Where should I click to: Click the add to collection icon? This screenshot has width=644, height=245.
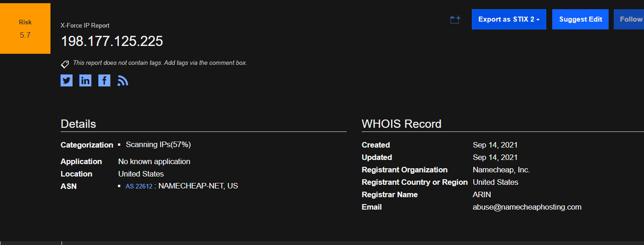click(x=455, y=20)
